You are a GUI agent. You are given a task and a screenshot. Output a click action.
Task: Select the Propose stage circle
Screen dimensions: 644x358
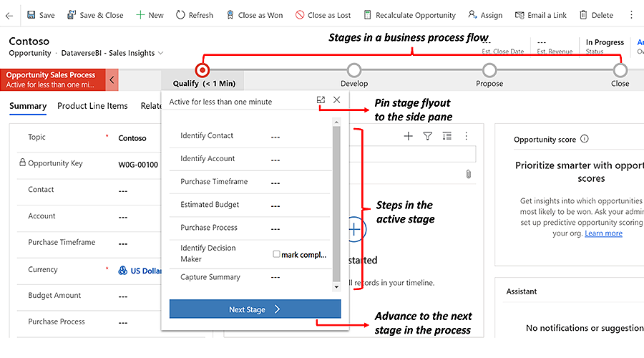[x=489, y=70]
